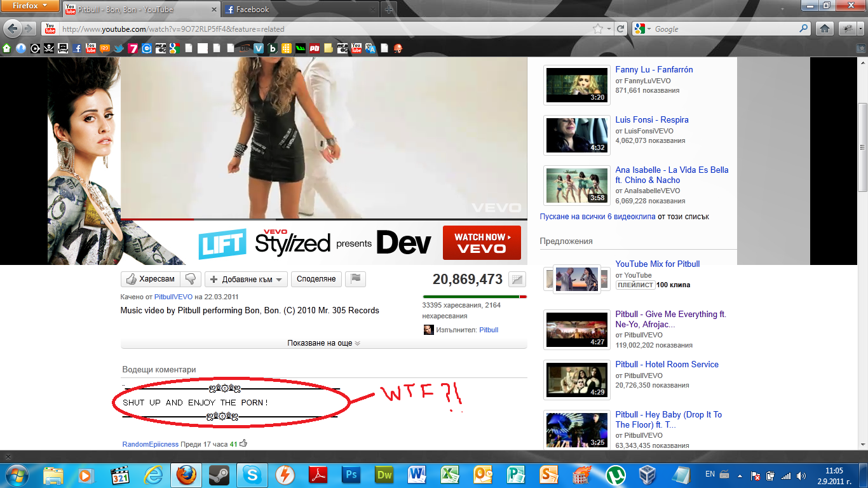Go back with the browser back arrow
Viewport: 868px width, 488px height.
12,29
